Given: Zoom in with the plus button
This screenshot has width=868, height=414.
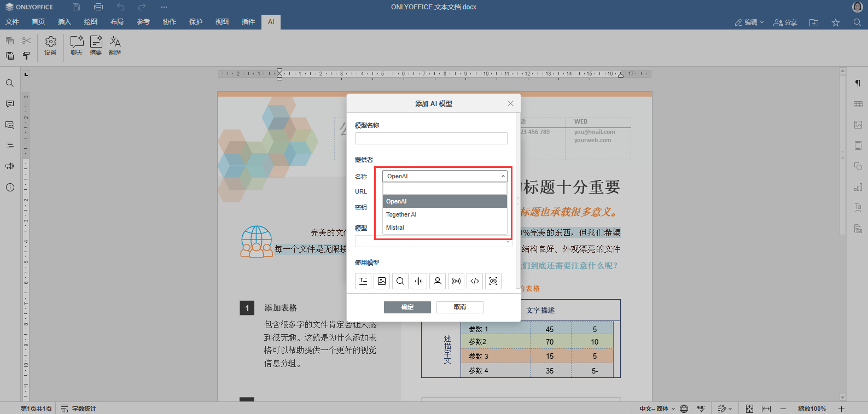Looking at the screenshot, I should click(842, 409).
